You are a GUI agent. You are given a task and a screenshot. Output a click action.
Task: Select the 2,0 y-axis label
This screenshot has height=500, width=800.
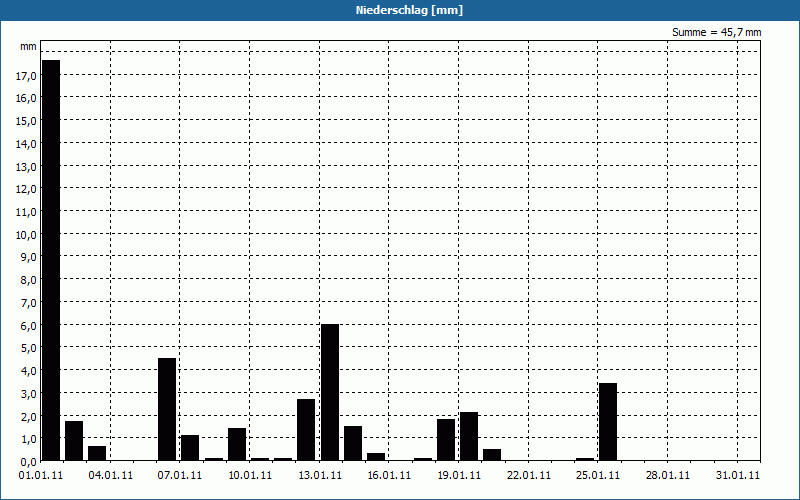[x=28, y=416]
